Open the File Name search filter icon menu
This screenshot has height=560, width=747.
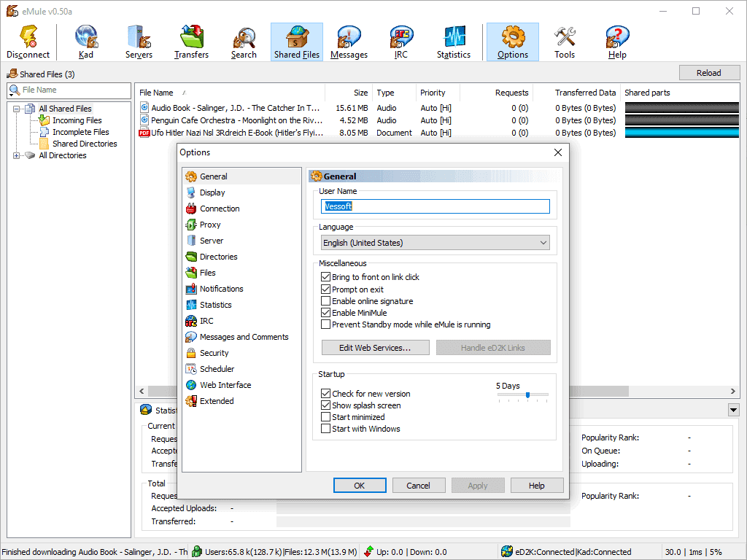(15, 90)
